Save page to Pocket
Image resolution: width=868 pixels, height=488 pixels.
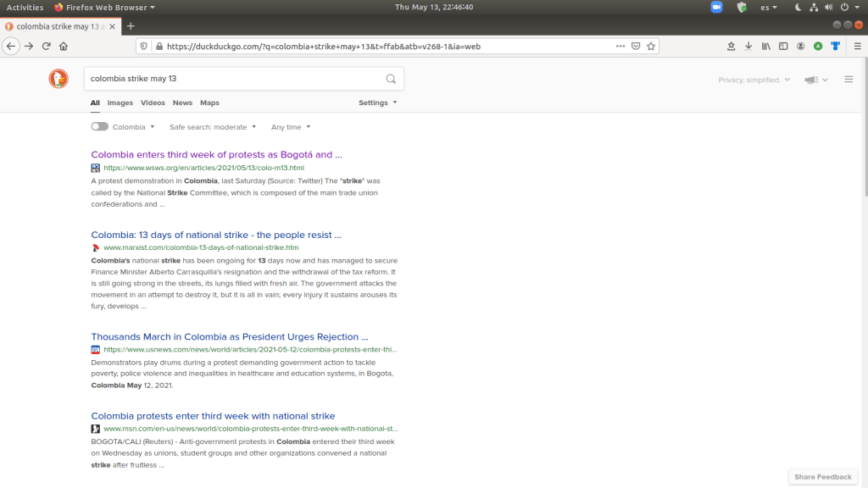click(x=635, y=46)
